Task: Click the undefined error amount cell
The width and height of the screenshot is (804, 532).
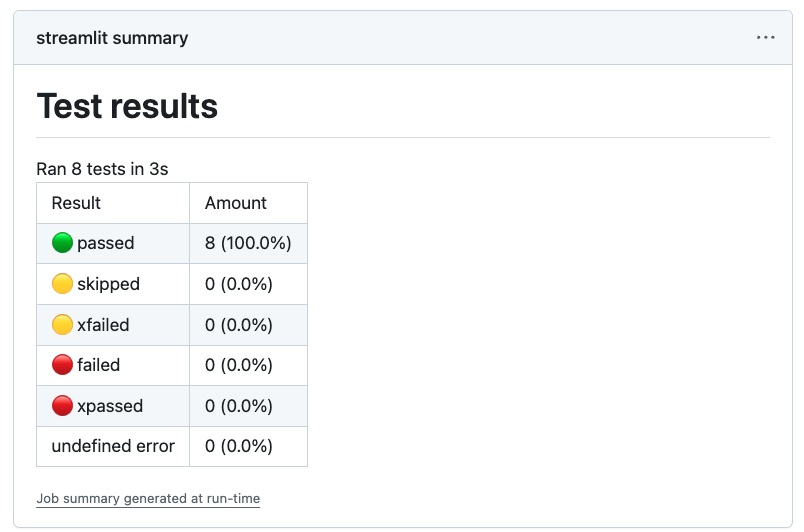Action: click(x=239, y=446)
